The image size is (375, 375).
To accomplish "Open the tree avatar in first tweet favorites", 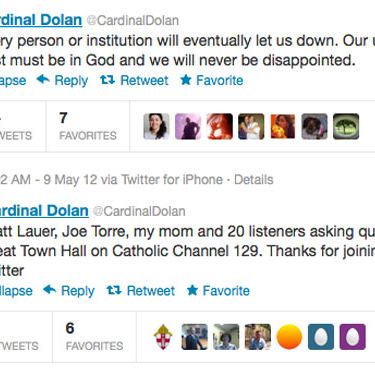I will [346, 126].
